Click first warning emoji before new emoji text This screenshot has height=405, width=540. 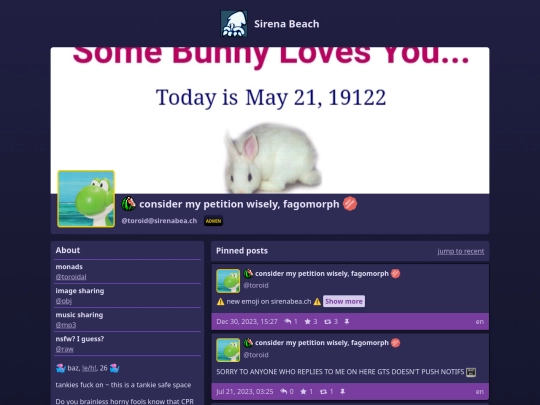[220, 302]
